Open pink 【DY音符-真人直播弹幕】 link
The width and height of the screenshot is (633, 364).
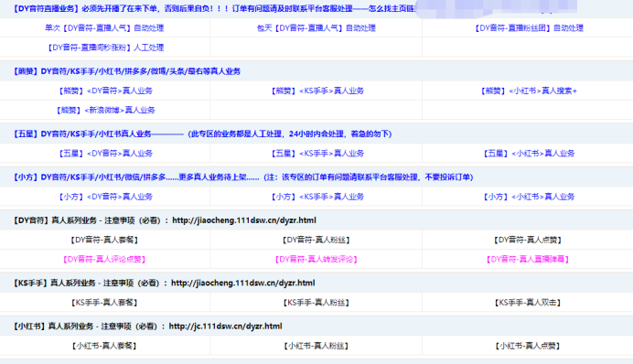pos(528,259)
